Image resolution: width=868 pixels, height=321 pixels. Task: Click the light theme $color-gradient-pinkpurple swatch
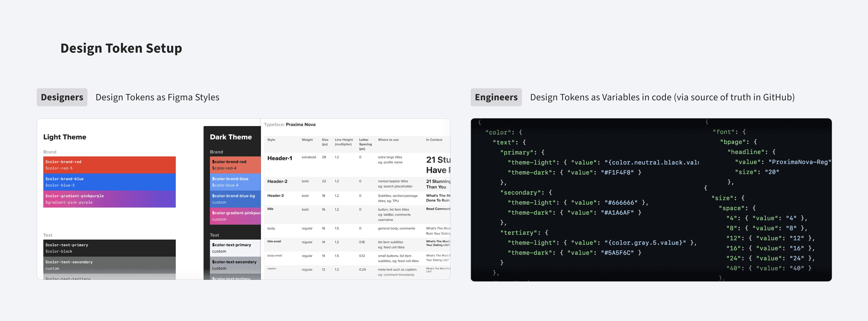[x=109, y=199]
